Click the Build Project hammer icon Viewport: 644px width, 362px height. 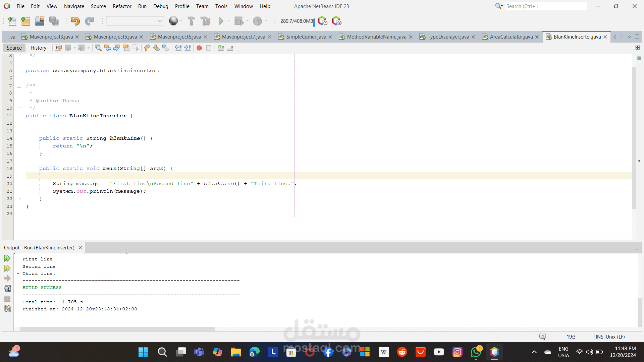point(191,21)
